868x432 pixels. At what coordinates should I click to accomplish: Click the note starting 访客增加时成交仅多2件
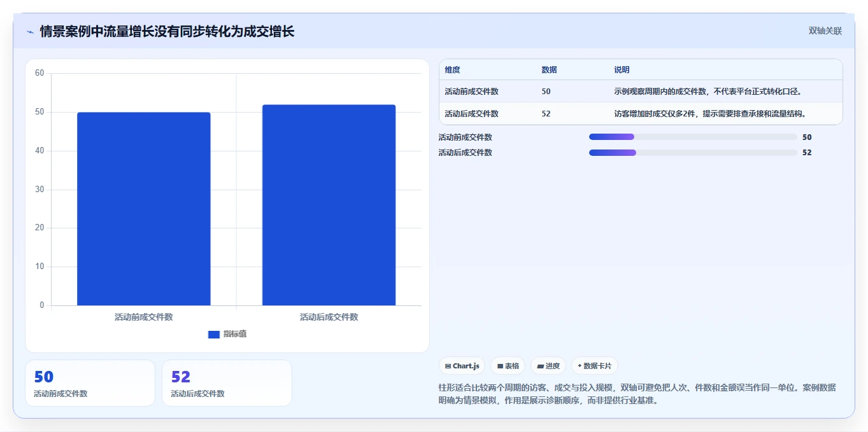click(x=710, y=114)
